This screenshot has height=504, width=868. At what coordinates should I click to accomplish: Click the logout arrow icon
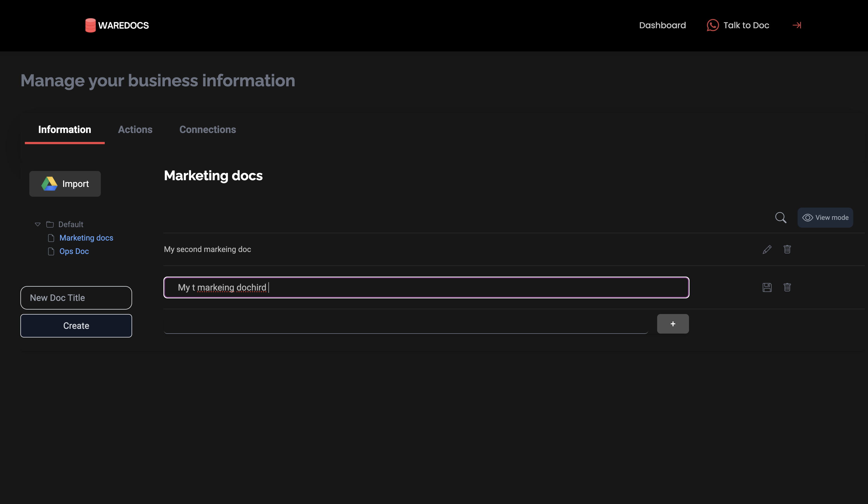(797, 25)
